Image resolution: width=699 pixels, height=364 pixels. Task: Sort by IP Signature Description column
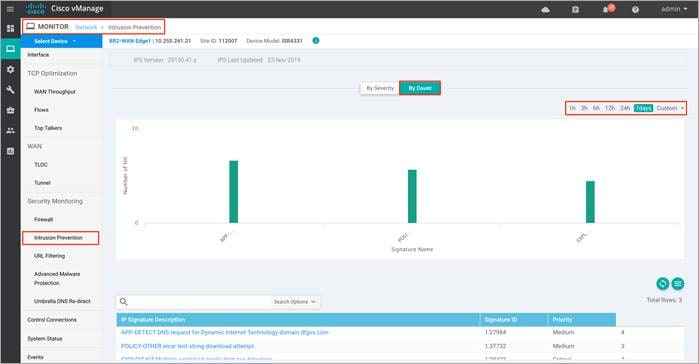click(x=298, y=319)
